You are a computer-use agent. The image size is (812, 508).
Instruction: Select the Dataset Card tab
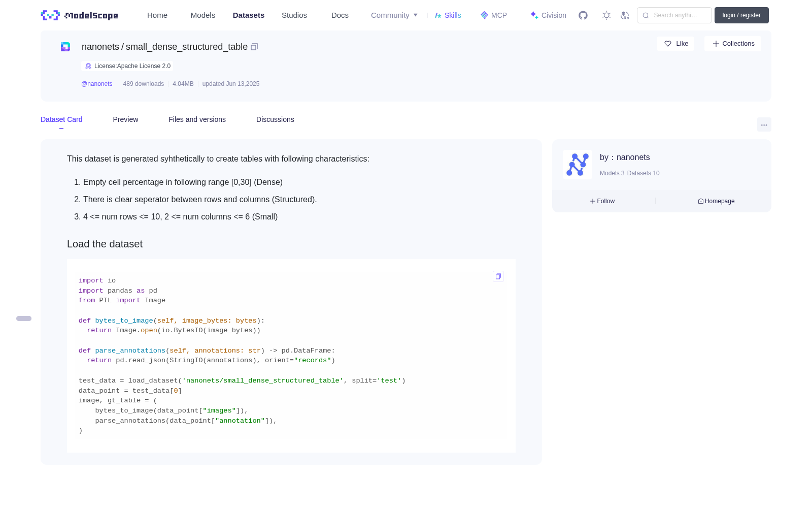coord(61,119)
